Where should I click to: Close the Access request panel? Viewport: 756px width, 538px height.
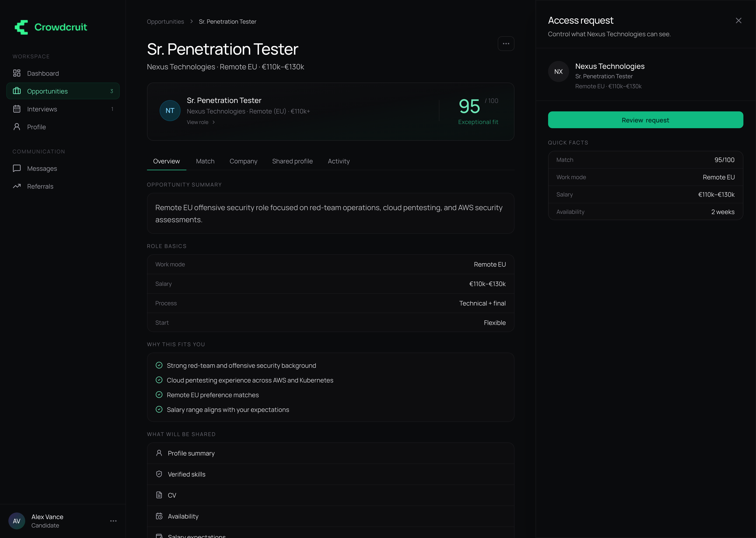click(x=738, y=20)
